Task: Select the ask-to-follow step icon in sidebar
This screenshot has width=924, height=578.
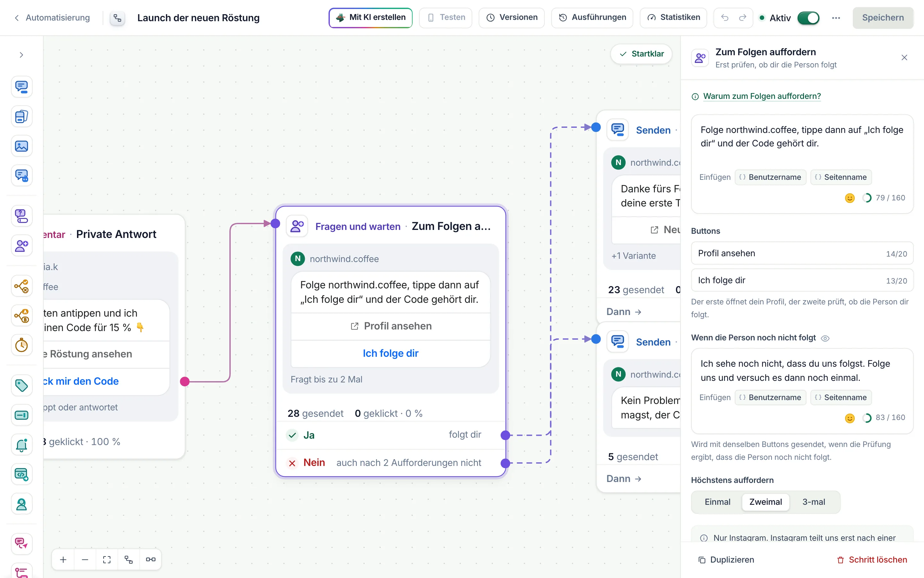Action: (x=21, y=245)
